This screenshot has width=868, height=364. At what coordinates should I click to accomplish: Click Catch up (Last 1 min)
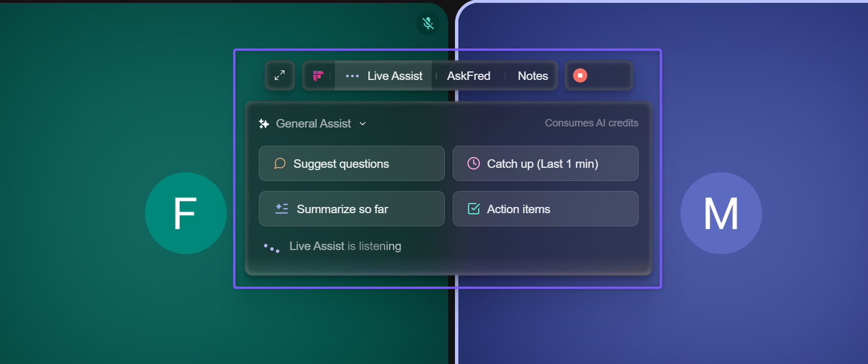tap(546, 163)
